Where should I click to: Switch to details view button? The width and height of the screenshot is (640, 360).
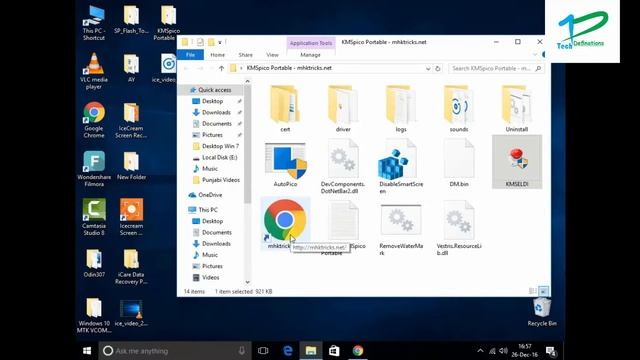(x=533, y=291)
